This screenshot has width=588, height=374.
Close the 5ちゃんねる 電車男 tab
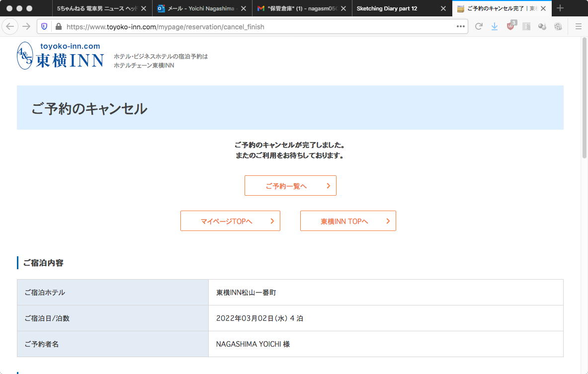click(144, 8)
